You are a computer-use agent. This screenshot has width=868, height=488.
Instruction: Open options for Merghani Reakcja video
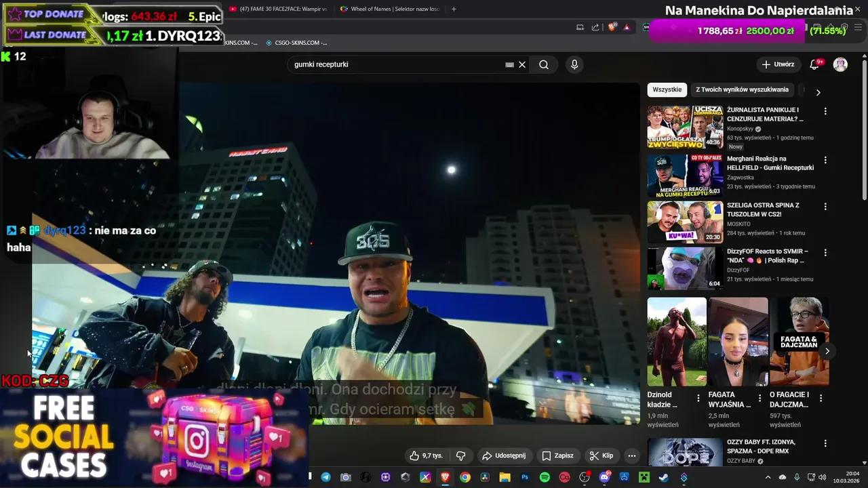click(x=825, y=160)
